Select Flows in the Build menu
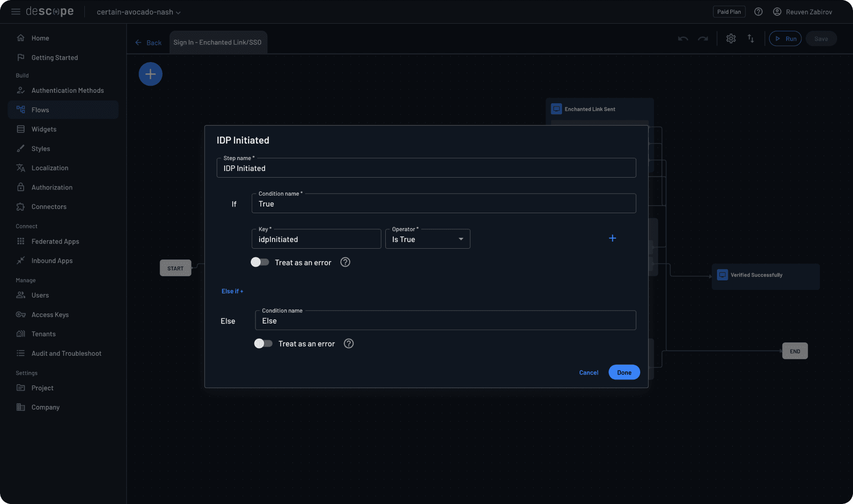This screenshot has width=853, height=504. point(40,109)
